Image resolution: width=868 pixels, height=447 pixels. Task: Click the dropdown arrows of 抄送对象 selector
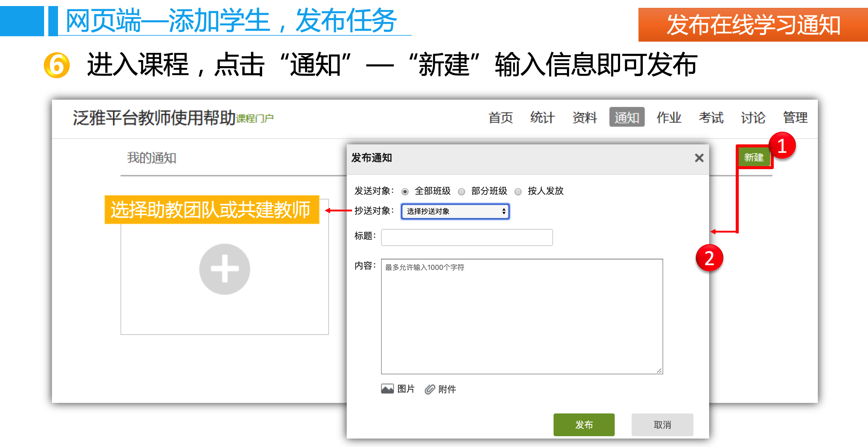503,211
